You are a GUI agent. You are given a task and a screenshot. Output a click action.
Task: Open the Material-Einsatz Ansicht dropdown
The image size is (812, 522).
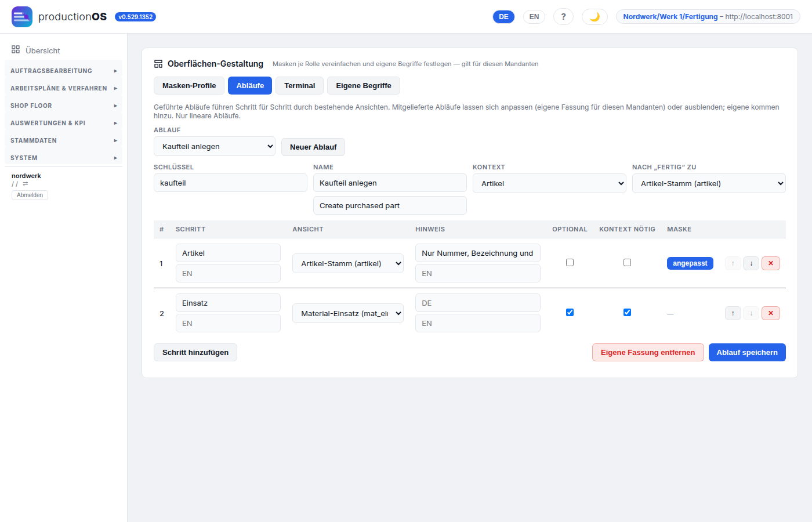click(x=348, y=313)
